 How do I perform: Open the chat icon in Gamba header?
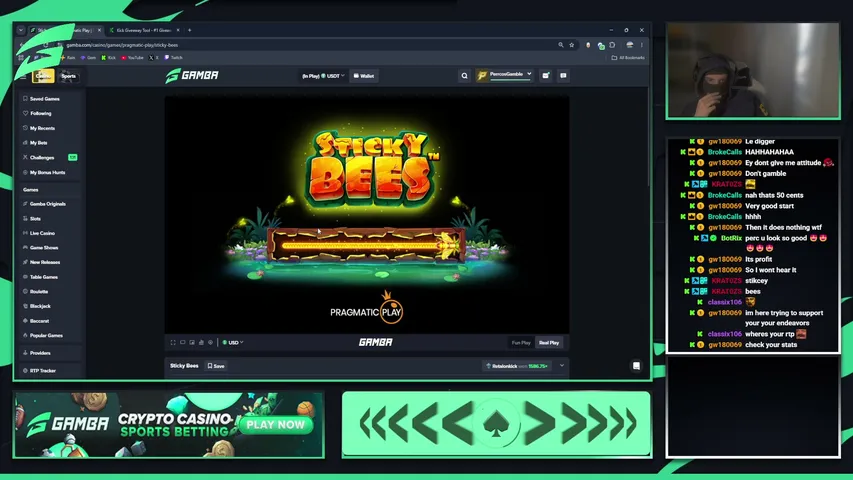coord(564,76)
